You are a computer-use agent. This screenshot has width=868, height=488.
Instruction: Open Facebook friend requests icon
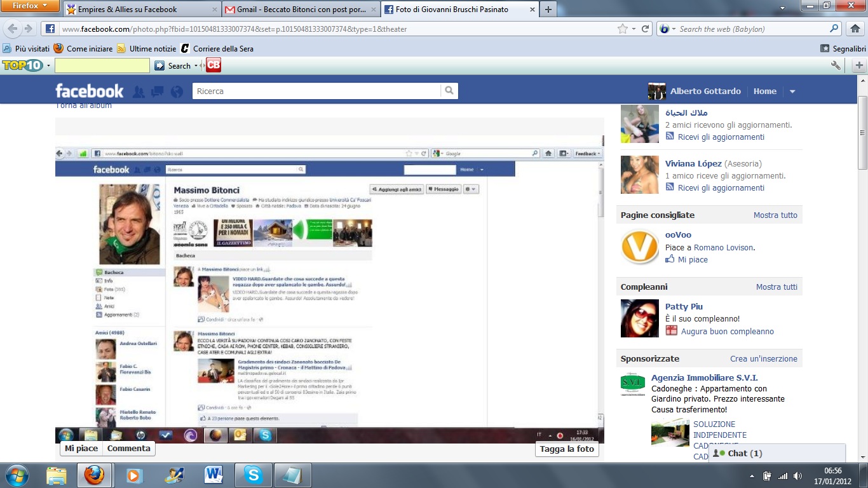point(139,91)
